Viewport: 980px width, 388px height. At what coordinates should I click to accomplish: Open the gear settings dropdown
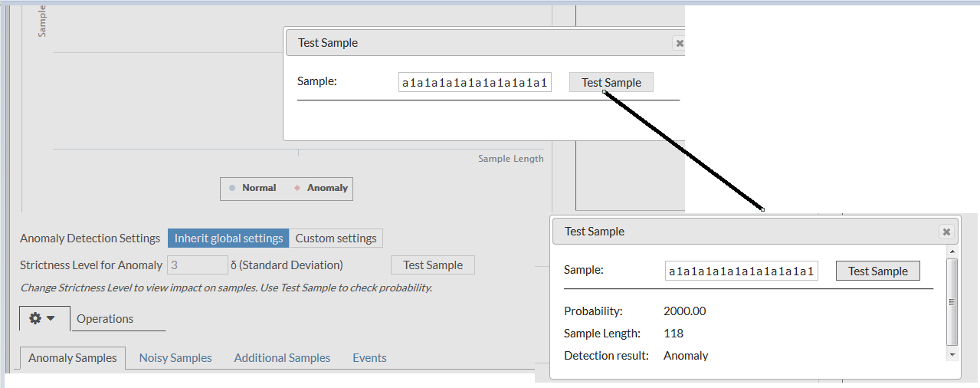coord(43,318)
